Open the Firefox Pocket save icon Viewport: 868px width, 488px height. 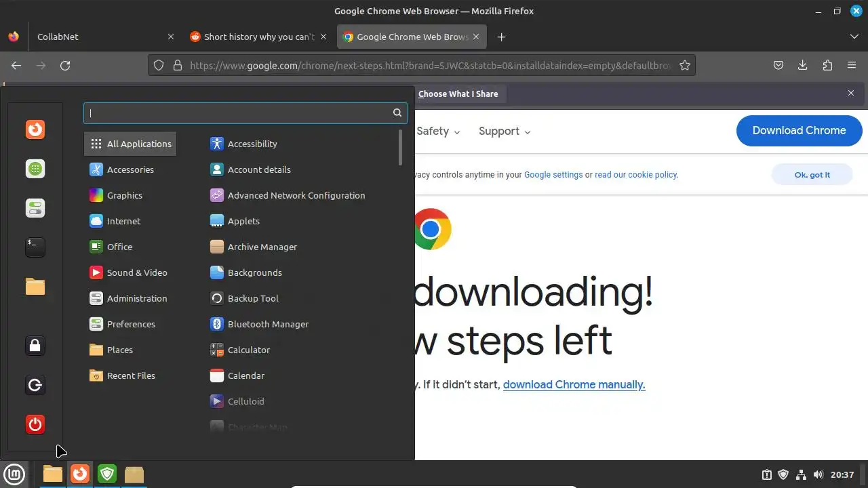coord(778,65)
